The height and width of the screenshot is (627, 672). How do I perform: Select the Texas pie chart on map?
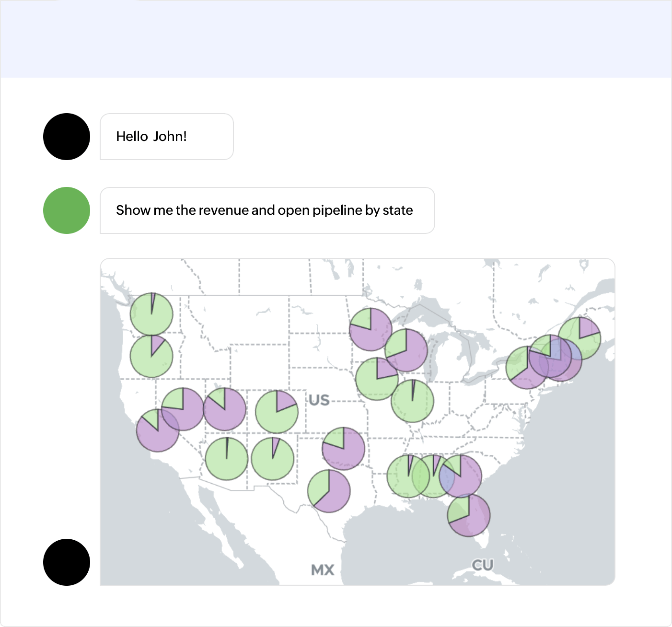tap(329, 491)
